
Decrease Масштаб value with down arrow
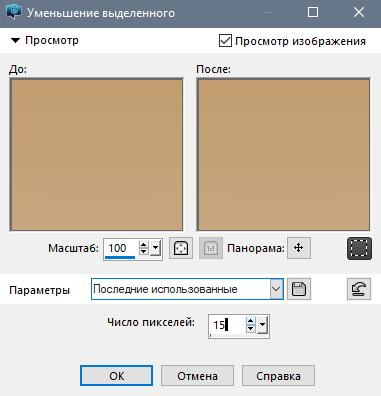pos(144,252)
